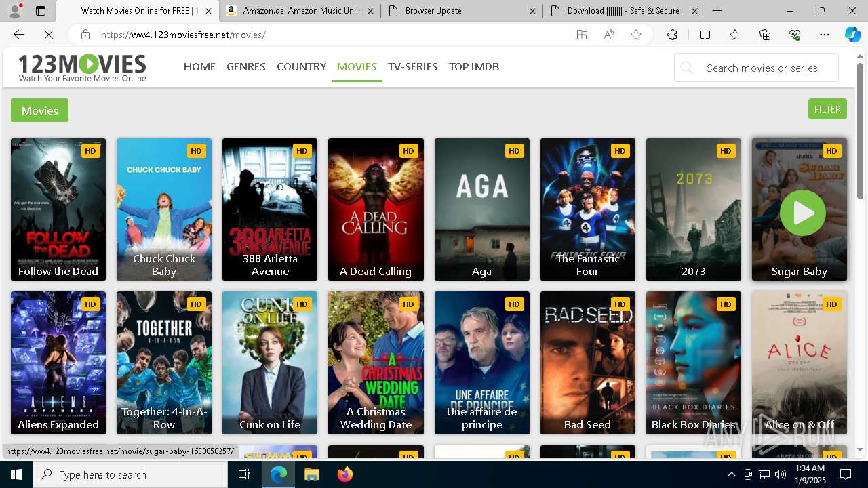The height and width of the screenshot is (488, 868).
Task: Open the network status tray icon
Action: (x=764, y=474)
